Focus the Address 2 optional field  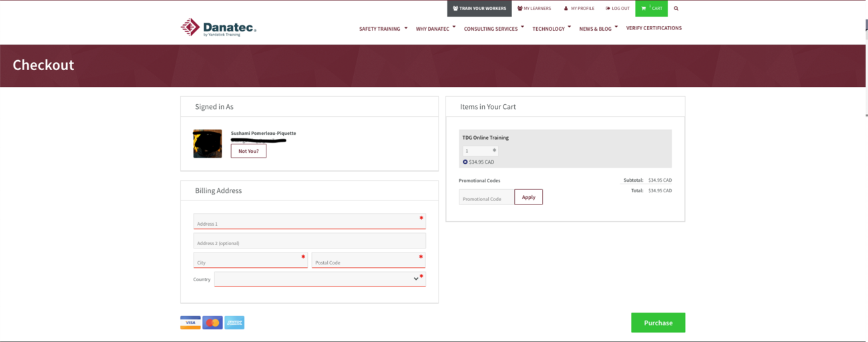coord(310,240)
